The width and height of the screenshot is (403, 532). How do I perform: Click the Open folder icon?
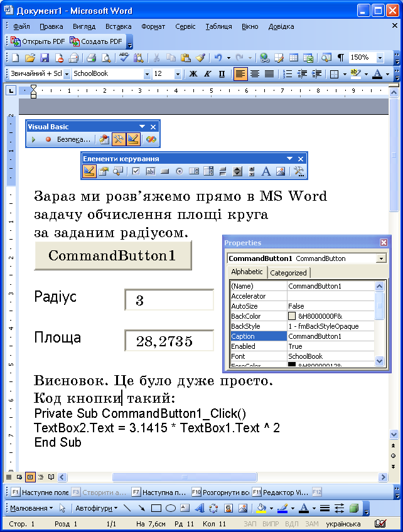(x=30, y=58)
